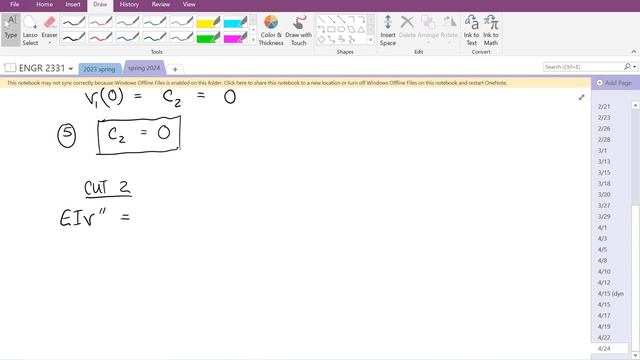Select the magenta highlighter
This screenshot has width=640, height=360.
click(x=235, y=38)
